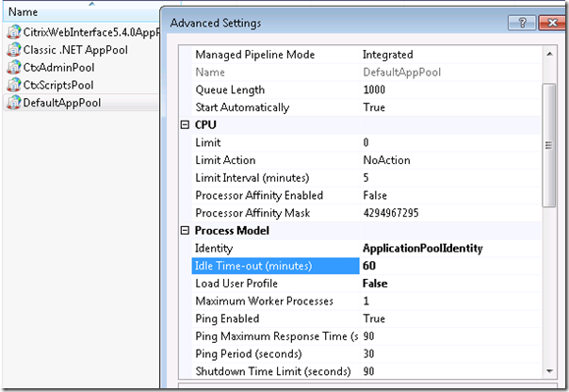Click the CtxAdminPool icon
The width and height of the screenshot is (569, 392).
tap(14, 67)
